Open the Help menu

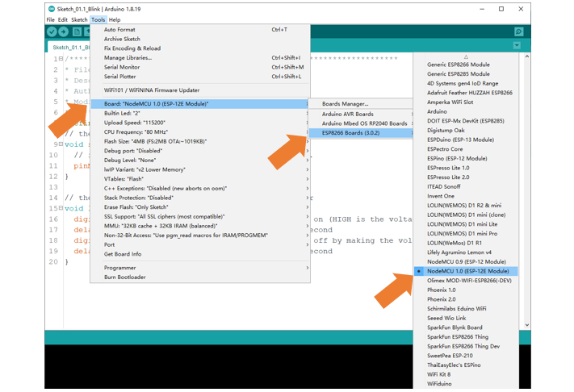click(115, 19)
